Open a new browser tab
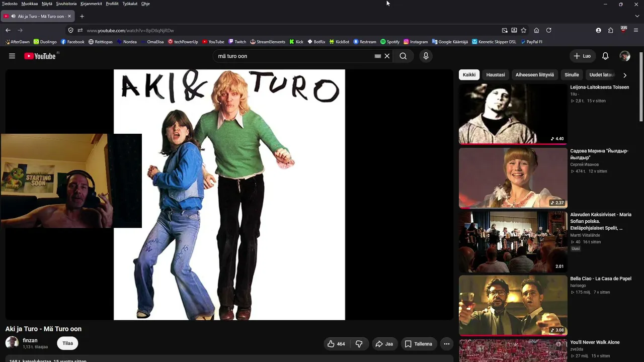The image size is (644, 362). [82, 16]
